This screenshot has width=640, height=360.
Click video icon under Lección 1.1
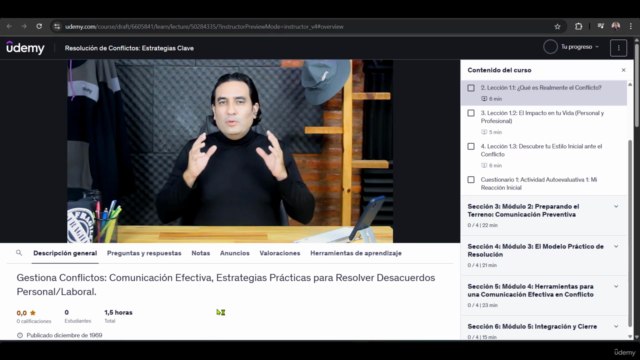tap(484, 99)
